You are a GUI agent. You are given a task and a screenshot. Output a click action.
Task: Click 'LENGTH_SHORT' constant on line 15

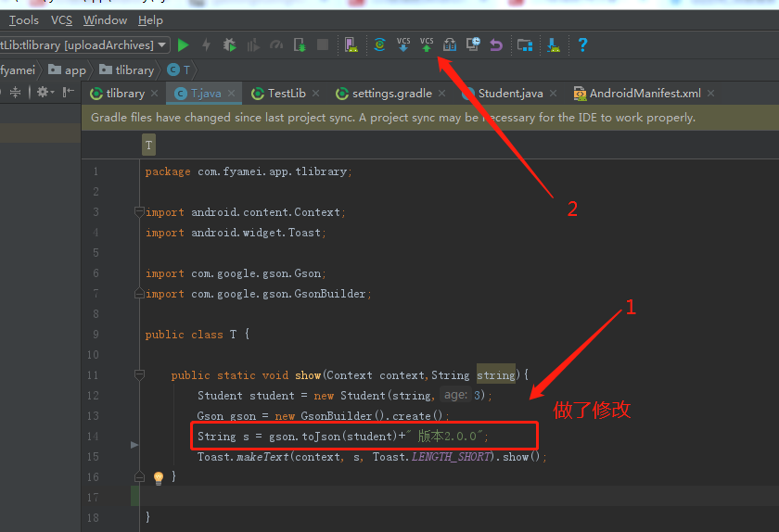point(451,457)
